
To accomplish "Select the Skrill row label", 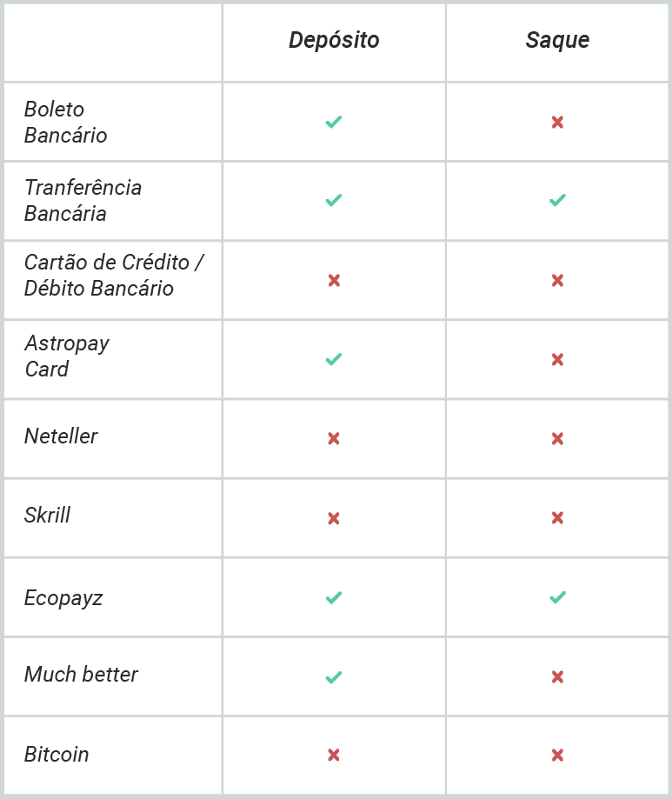I will pos(48,516).
